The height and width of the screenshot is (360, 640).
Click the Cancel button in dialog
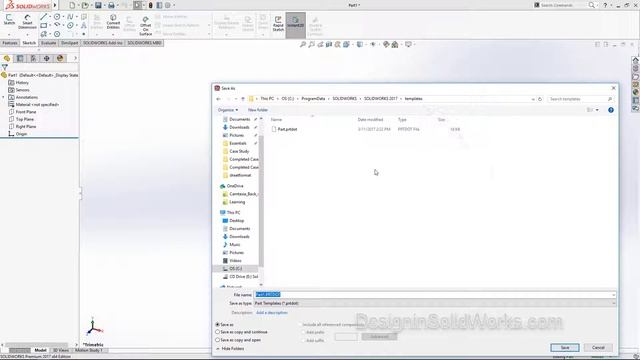[598, 347]
